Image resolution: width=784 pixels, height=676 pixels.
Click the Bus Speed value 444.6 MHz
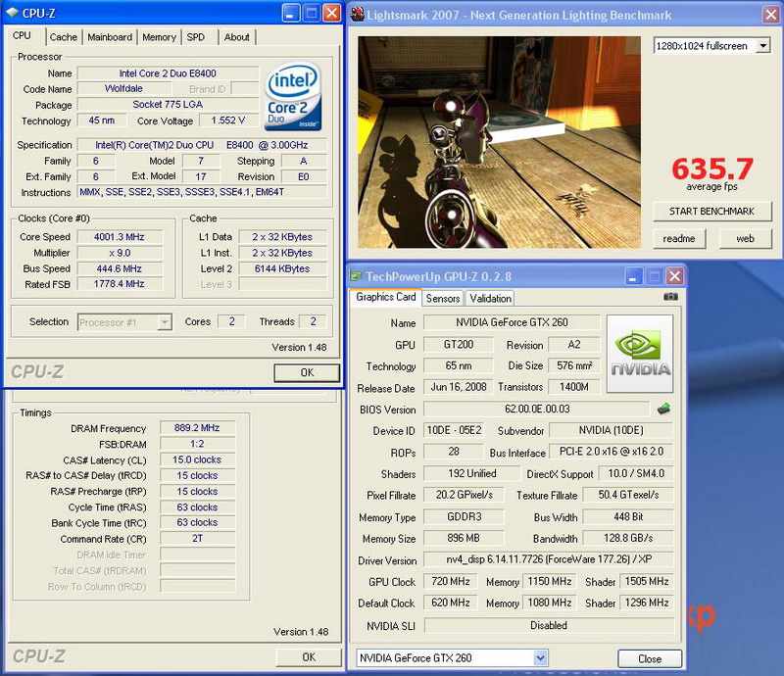coord(119,268)
